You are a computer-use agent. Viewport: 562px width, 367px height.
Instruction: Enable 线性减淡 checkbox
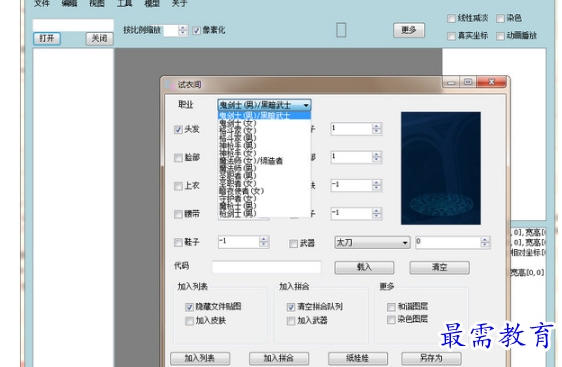click(x=451, y=18)
